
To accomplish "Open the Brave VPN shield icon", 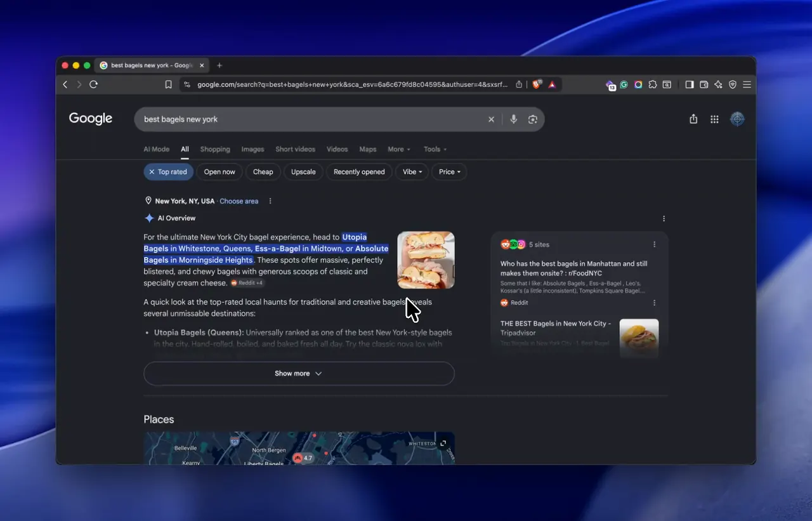I will [x=733, y=84].
